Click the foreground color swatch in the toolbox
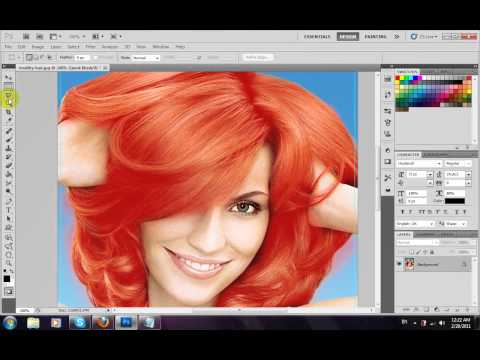 click(7, 279)
